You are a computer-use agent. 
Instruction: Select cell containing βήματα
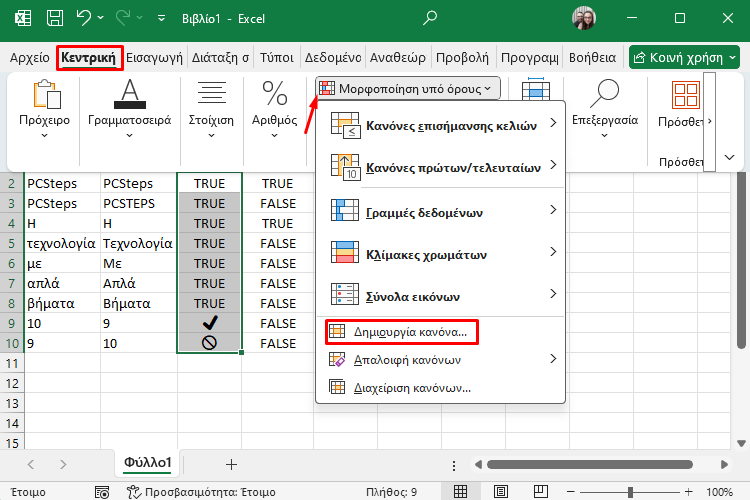pyautogui.click(x=62, y=303)
